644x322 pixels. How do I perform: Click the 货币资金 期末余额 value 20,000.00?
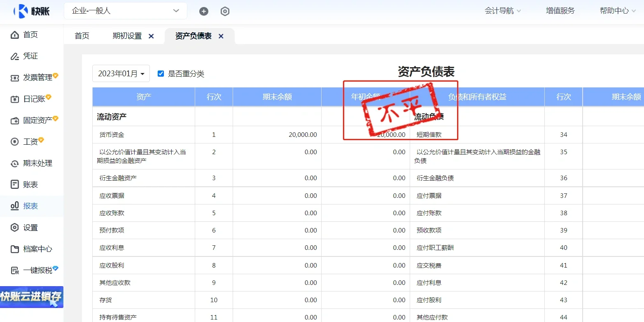[x=303, y=135]
